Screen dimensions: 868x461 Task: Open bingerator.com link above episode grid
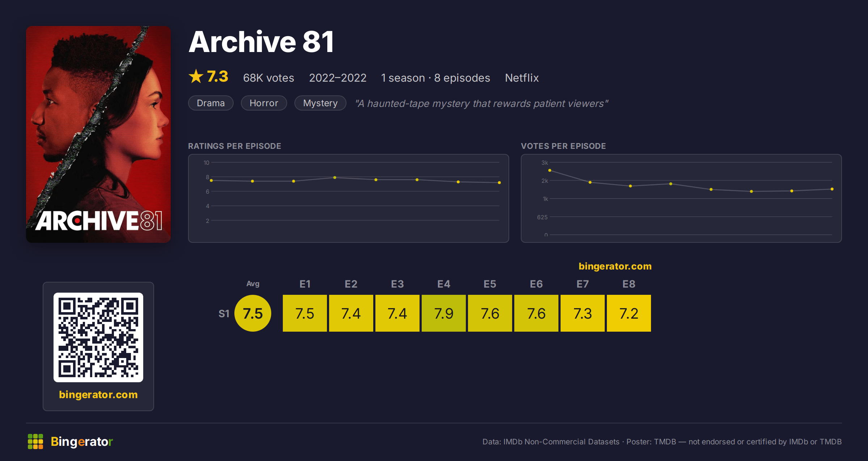[x=615, y=266]
